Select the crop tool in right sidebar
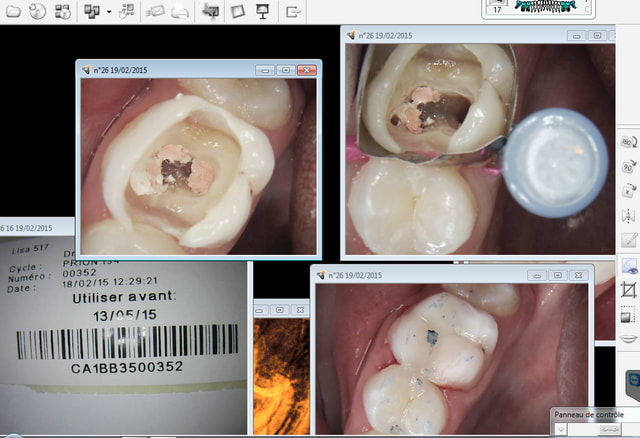This screenshot has width=640, height=438. click(x=630, y=290)
